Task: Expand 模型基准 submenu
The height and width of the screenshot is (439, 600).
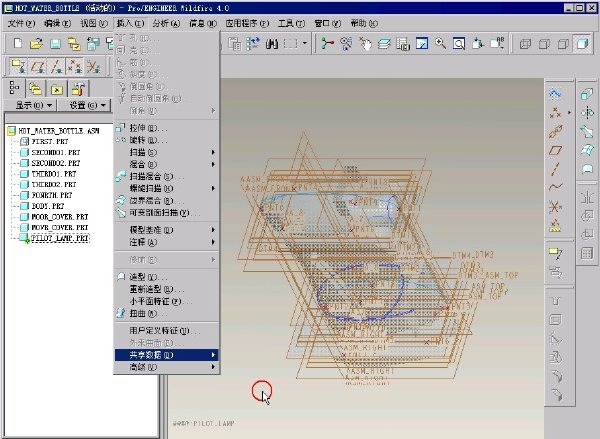Action: coord(167,230)
